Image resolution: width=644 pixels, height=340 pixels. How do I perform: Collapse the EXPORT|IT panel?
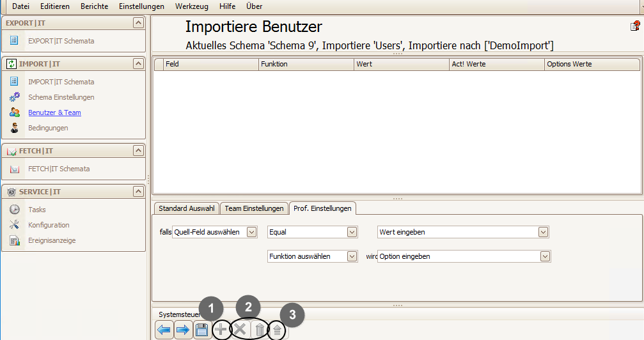coord(138,22)
